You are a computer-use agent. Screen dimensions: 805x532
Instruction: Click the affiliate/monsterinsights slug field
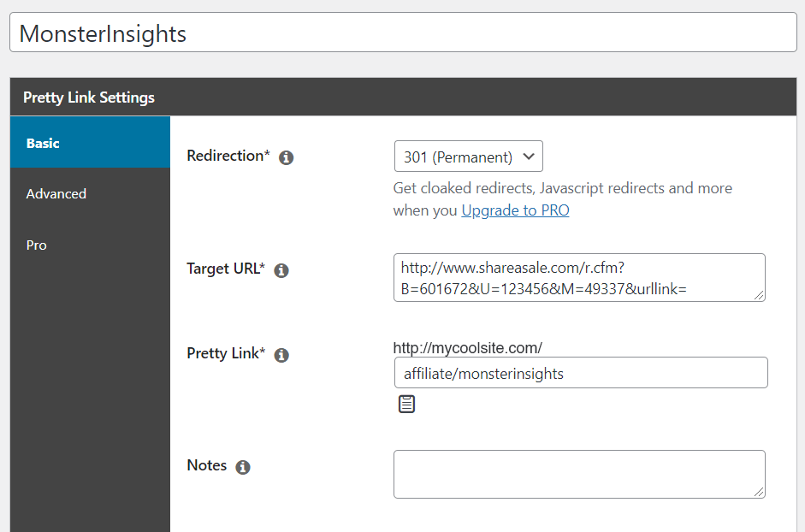[x=580, y=373]
